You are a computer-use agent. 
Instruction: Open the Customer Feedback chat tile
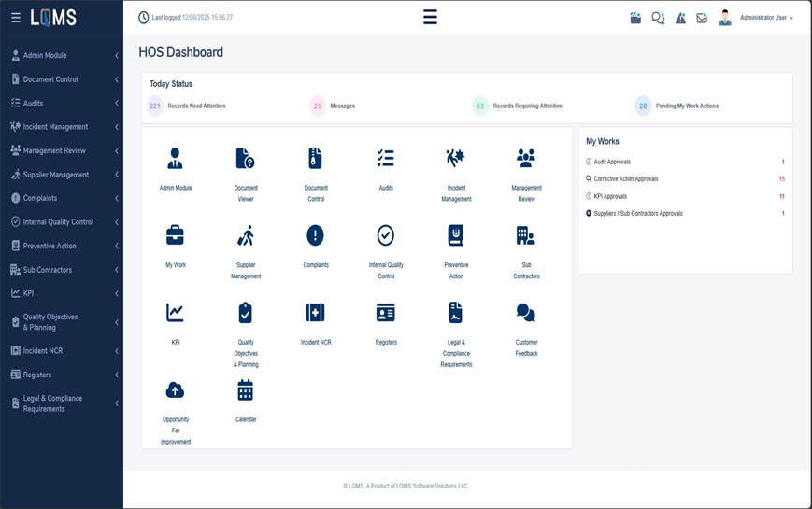pyautogui.click(x=526, y=329)
